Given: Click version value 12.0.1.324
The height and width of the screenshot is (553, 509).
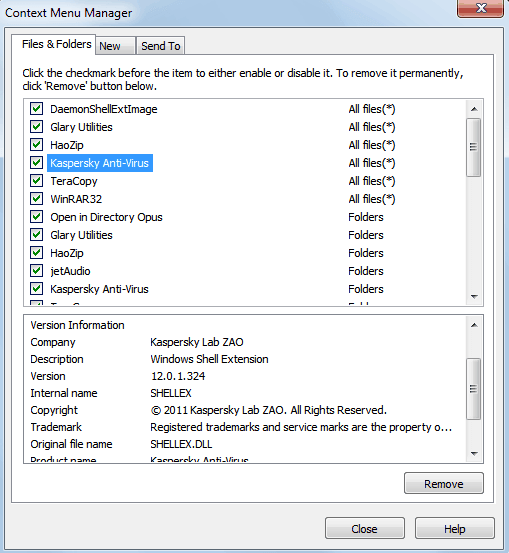Looking at the screenshot, I should tap(178, 376).
